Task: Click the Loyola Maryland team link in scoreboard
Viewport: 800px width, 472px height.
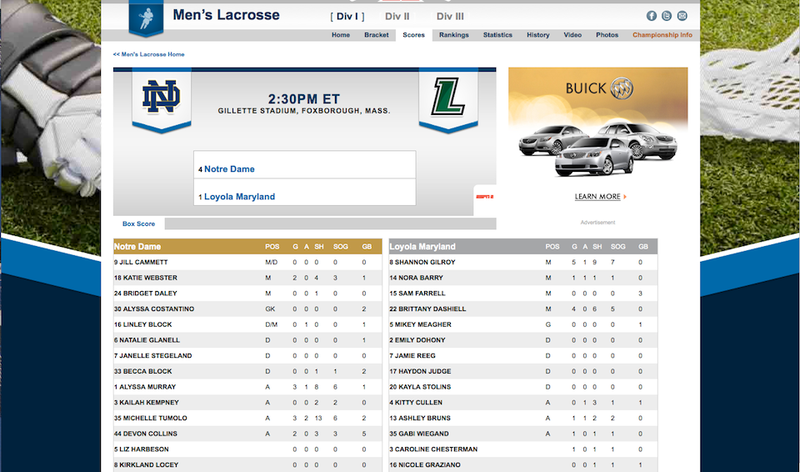Action: (239, 196)
